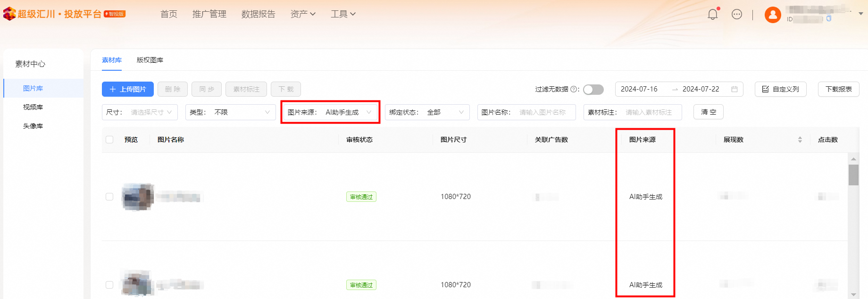
Task: Click the 清空 button
Action: point(709,112)
